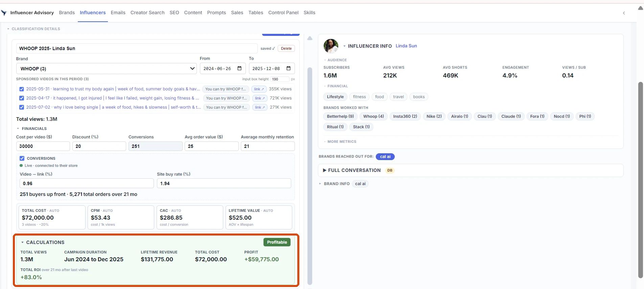Open the Skills tab
The height and width of the screenshot is (289, 644).
pos(309,13)
